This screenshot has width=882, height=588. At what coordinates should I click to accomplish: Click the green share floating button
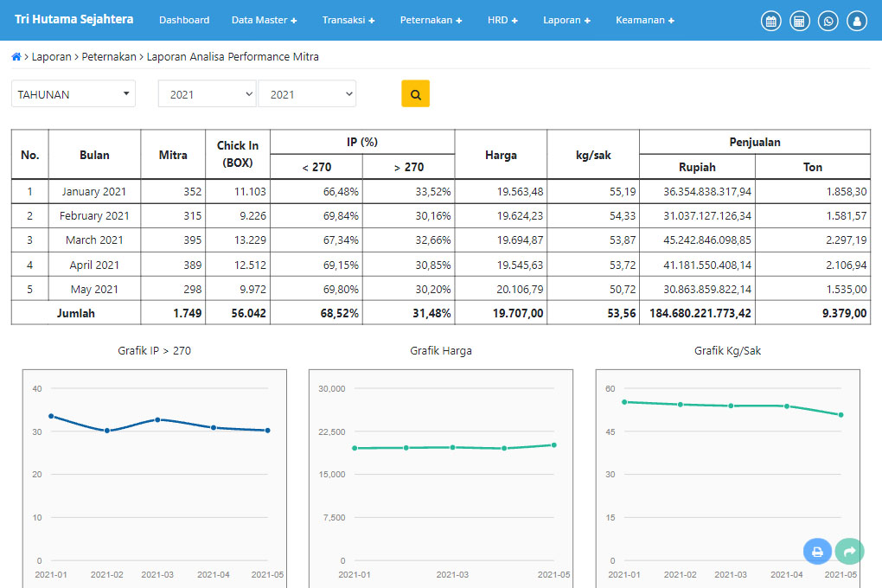(x=849, y=552)
